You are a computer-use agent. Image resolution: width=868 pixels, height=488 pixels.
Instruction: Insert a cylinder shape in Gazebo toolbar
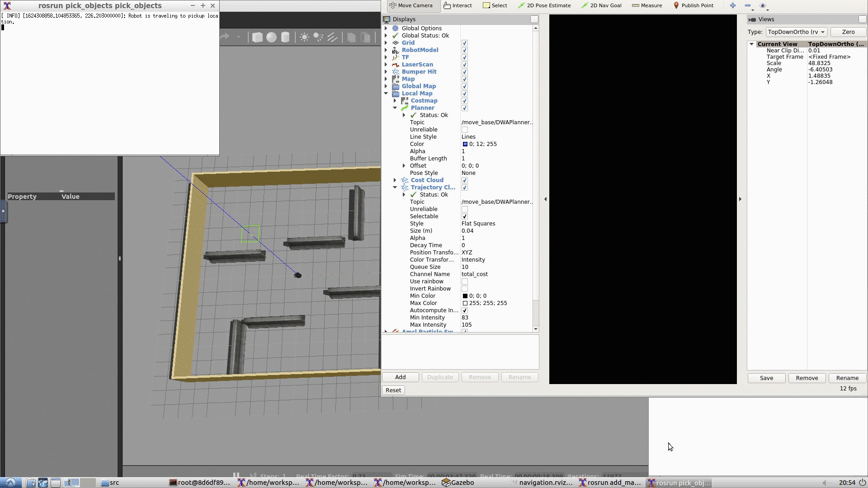coord(285,38)
